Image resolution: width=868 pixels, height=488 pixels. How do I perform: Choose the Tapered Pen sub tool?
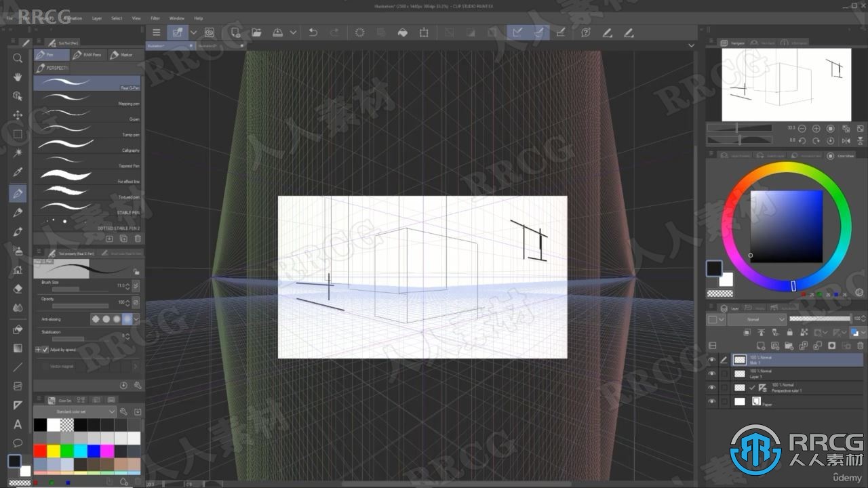[x=87, y=161]
